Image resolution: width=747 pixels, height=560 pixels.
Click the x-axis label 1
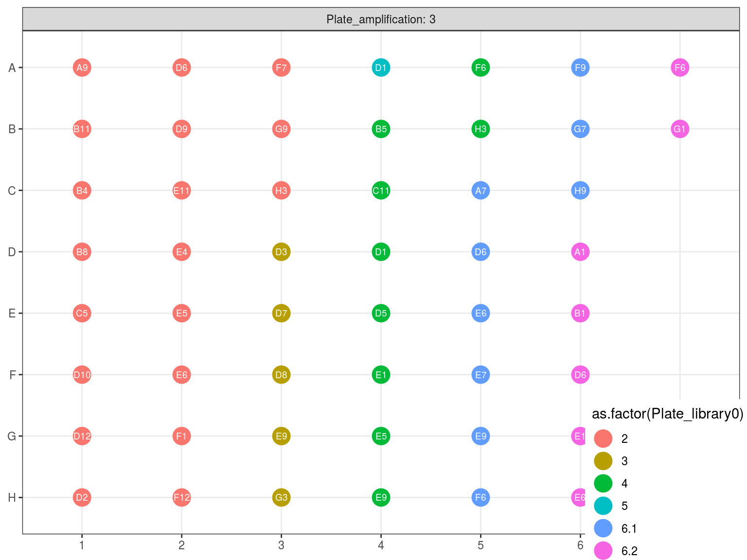pyautogui.click(x=82, y=545)
